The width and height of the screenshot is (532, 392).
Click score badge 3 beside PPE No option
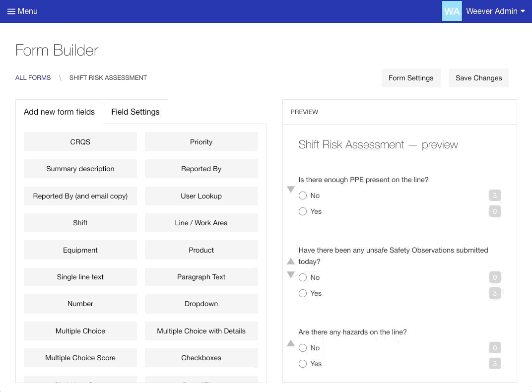(494, 196)
